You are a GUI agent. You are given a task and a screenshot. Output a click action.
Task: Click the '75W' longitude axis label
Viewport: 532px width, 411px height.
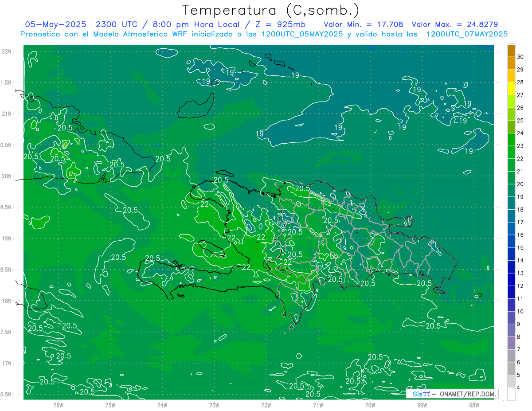point(110,405)
